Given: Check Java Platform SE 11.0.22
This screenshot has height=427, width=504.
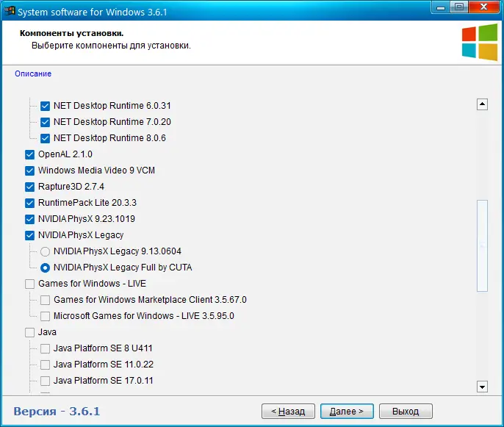Looking at the screenshot, I should point(45,365).
